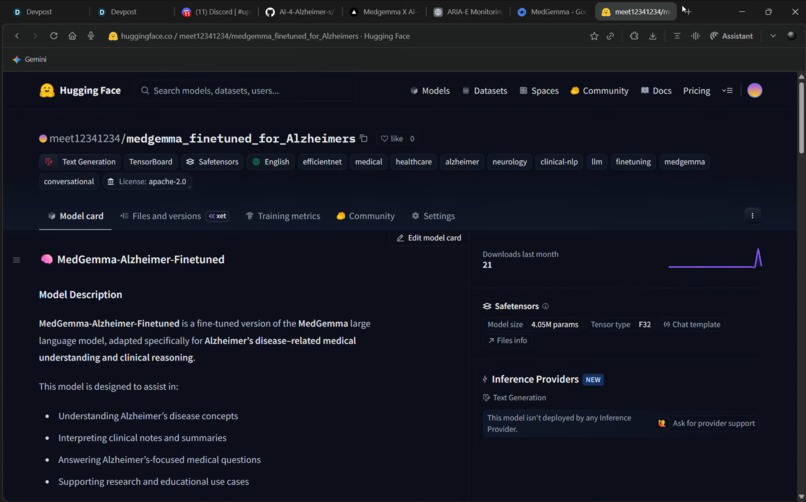
Task: Open the model Settings tab
Action: tap(433, 216)
